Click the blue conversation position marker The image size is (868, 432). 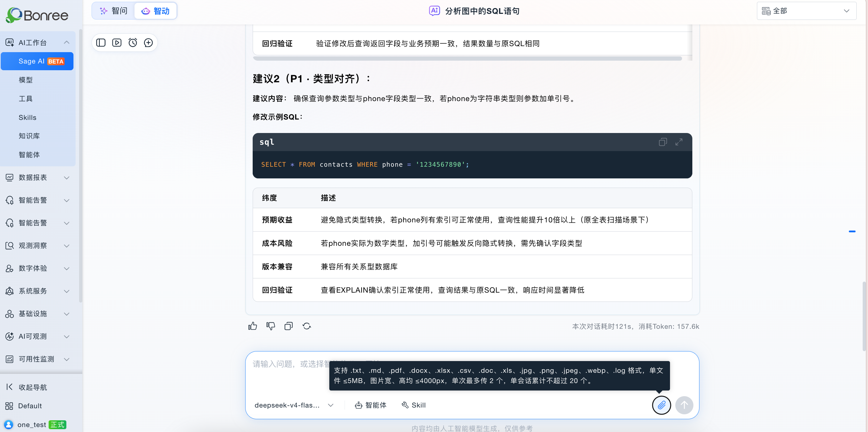pos(852,231)
